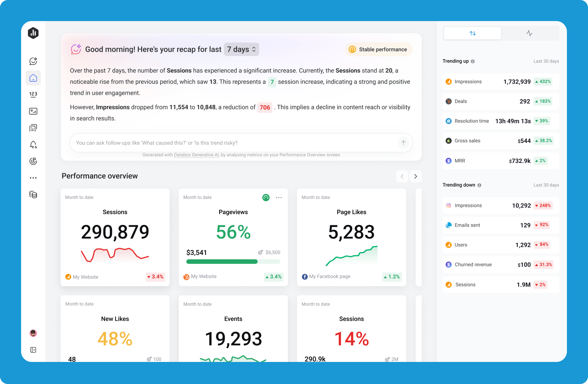Open the Goals tracking sidebar icon
Image resolution: width=588 pixels, height=384 pixels.
pyautogui.click(x=33, y=161)
